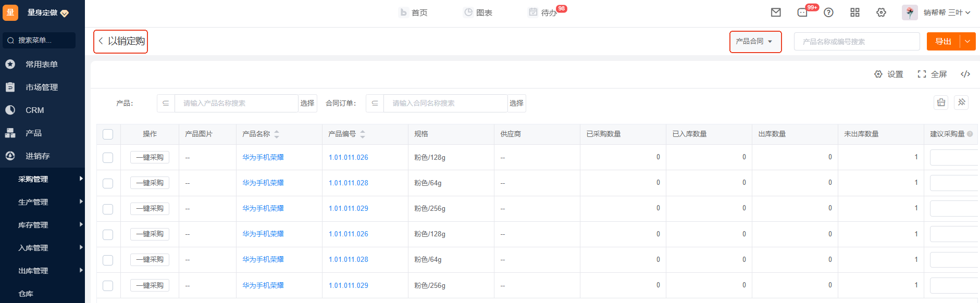Click the 量 logo icon
This screenshot has width=980, height=303.
10,12
